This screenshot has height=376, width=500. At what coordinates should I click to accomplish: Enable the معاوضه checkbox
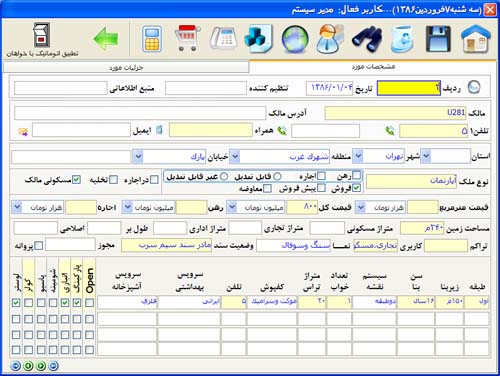pyautogui.click(x=267, y=189)
